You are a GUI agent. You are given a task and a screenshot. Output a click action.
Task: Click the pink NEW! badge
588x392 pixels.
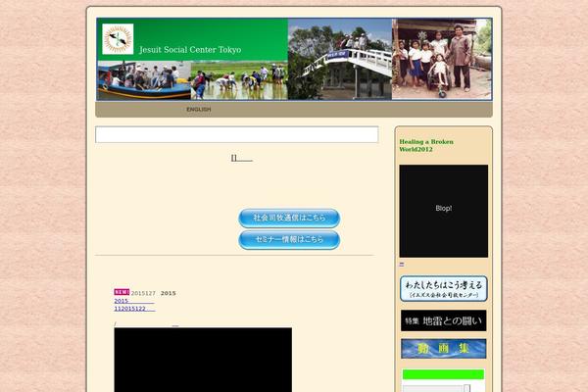[122, 292]
